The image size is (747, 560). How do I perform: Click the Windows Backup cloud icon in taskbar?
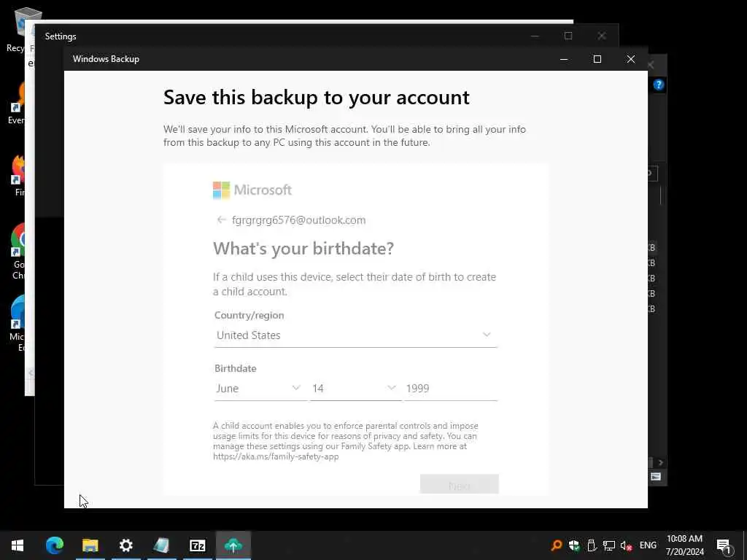[233, 545]
